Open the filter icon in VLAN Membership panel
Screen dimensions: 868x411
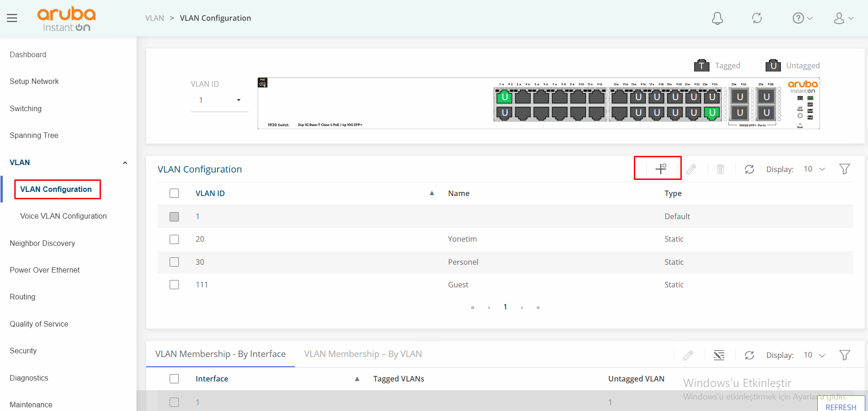tap(844, 355)
